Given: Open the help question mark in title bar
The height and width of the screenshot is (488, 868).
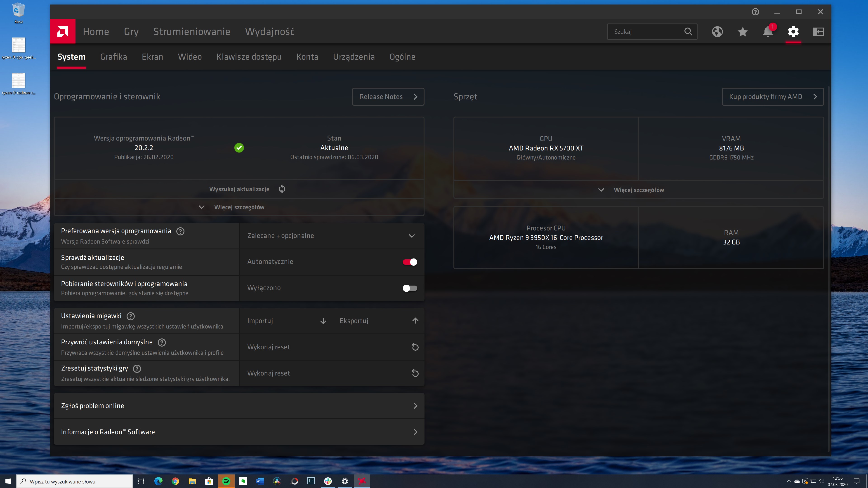Looking at the screenshot, I should (755, 12).
